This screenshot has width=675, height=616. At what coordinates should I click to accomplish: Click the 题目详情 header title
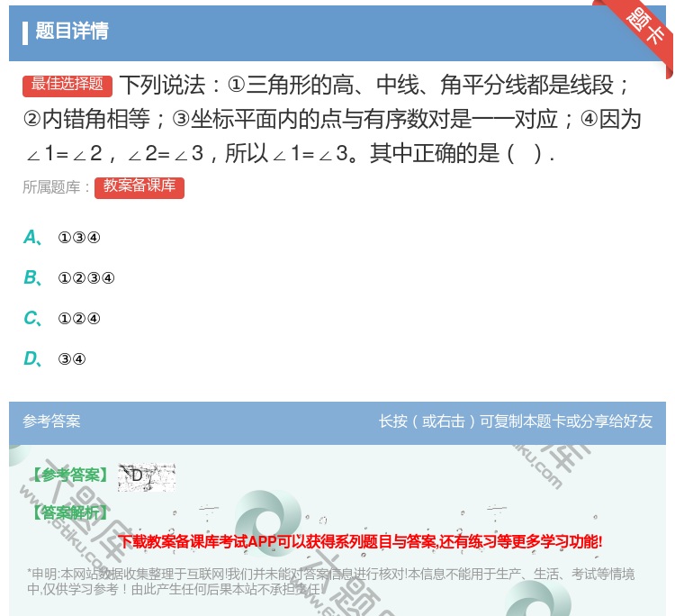[72, 31]
